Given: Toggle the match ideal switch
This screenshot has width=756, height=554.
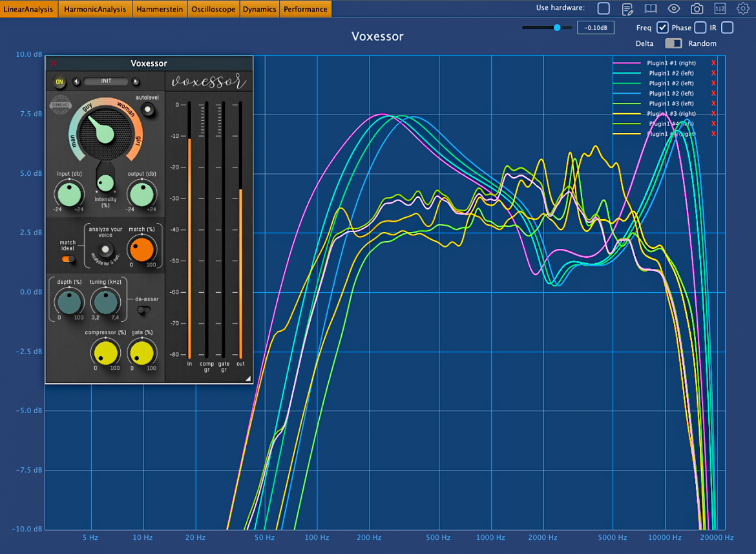Looking at the screenshot, I should tap(68, 259).
